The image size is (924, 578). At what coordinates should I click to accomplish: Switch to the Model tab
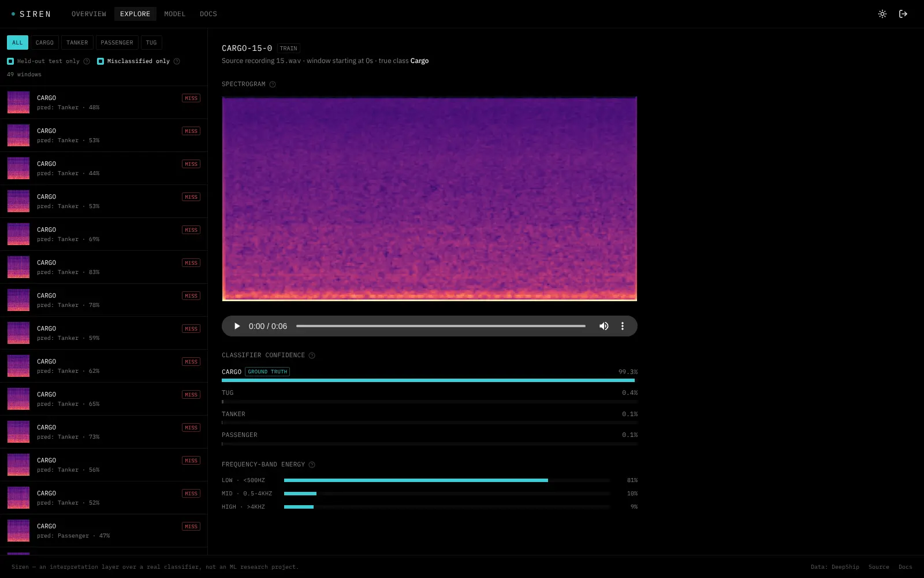pos(175,14)
